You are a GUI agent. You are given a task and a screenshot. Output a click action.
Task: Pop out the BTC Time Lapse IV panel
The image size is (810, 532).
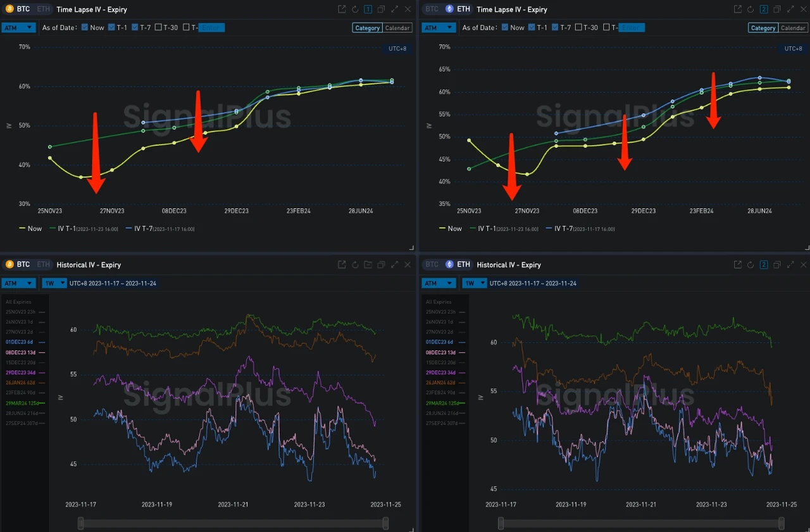pyautogui.click(x=342, y=9)
